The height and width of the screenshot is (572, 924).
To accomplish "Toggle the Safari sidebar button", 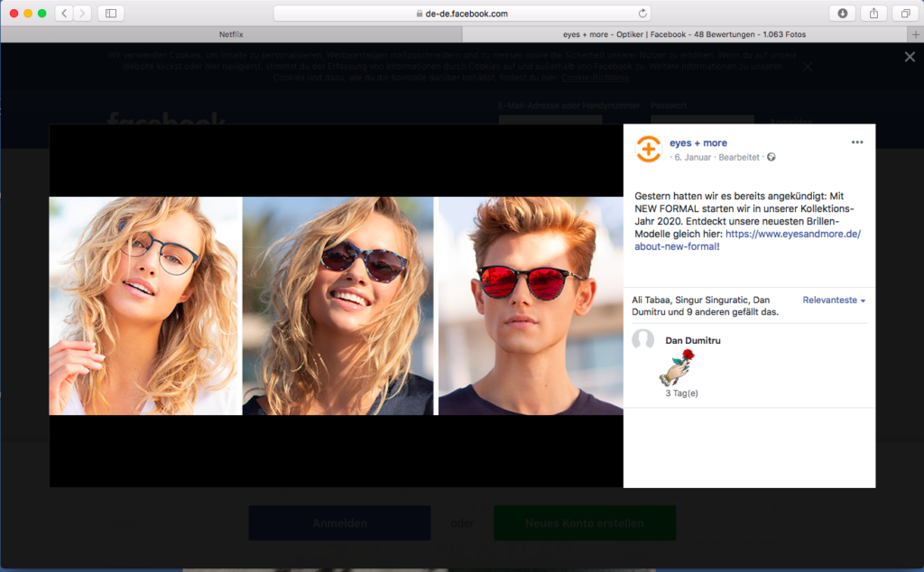I will pyautogui.click(x=111, y=14).
